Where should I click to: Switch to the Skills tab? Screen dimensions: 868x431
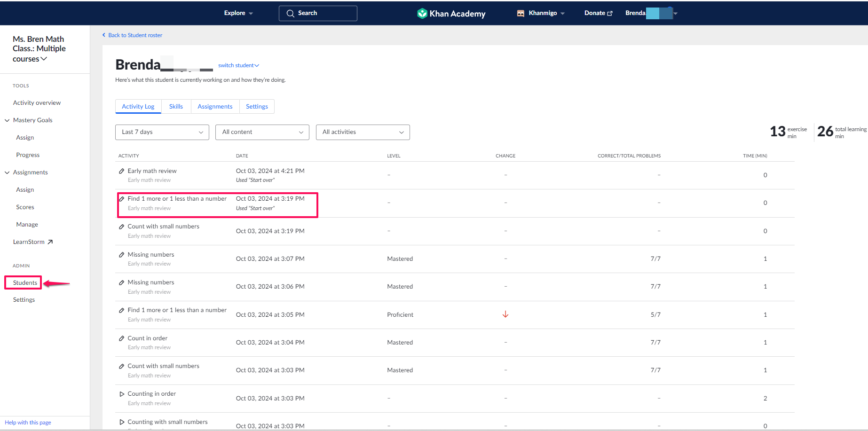(x=176, y=107)
